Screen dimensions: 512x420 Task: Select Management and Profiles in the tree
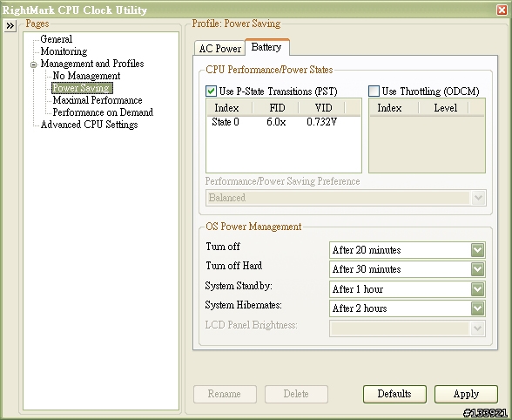92,64
